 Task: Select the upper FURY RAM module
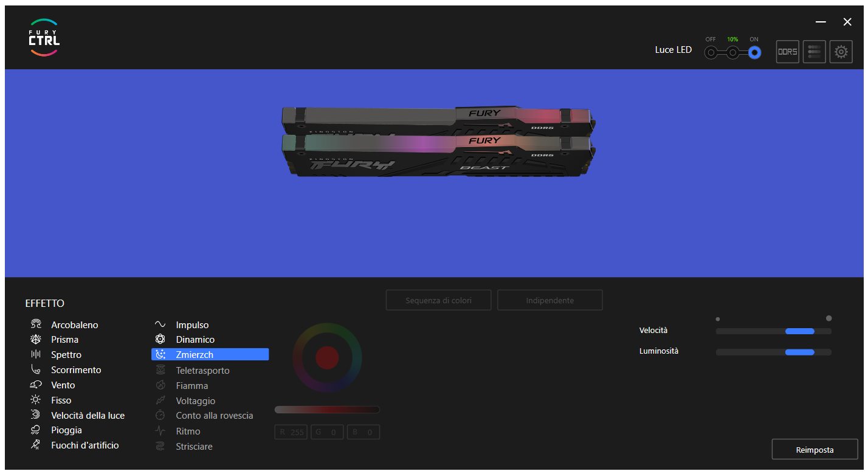(x=438, y=119)
